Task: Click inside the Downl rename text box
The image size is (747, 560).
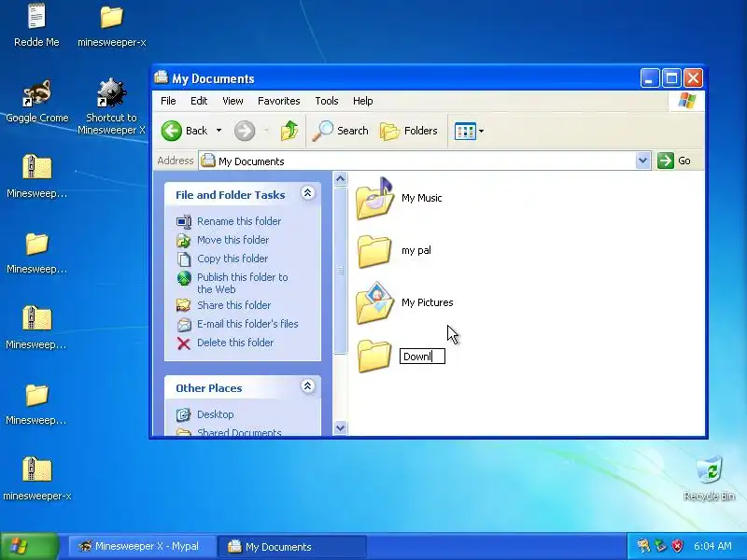Action: point(423,357)
